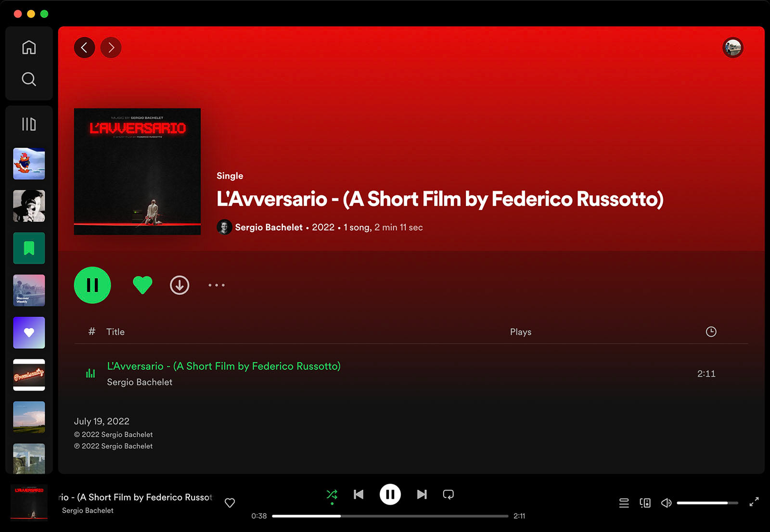Click Sergio Bachelet's small avatar in header

(224, 227)
